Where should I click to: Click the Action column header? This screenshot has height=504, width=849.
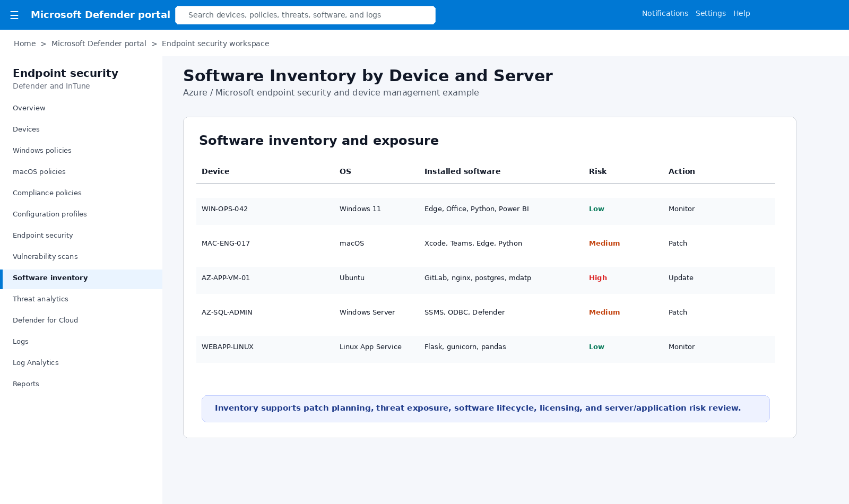pos(681,171)
